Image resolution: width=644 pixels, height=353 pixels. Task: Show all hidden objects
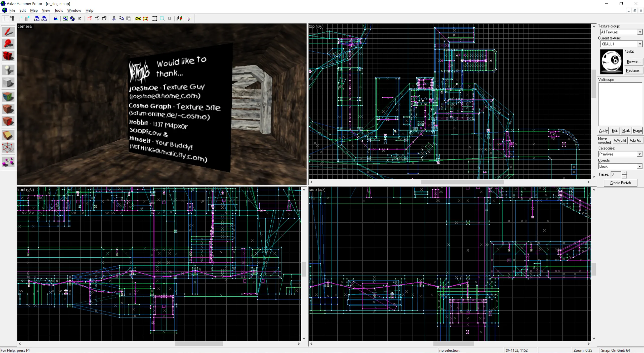pos(104,18)
